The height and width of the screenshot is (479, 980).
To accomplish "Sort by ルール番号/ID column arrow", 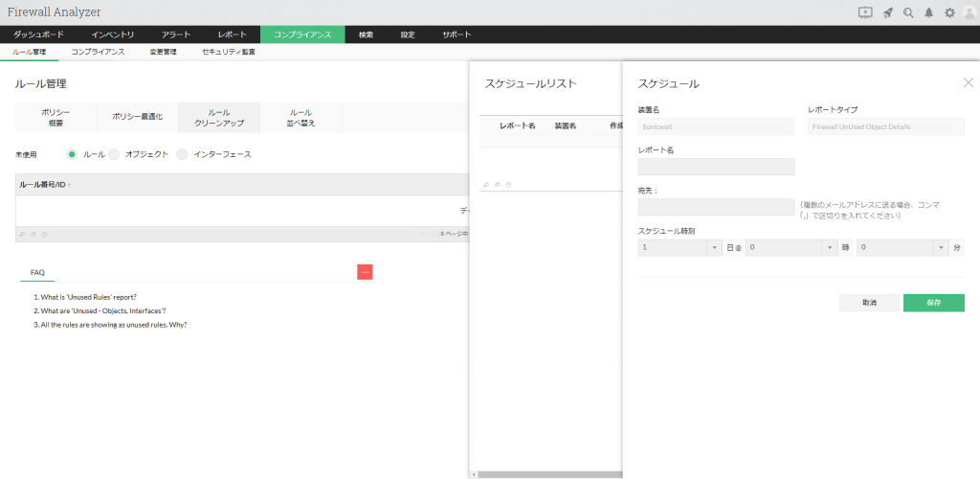I will [x=69, y=185].
